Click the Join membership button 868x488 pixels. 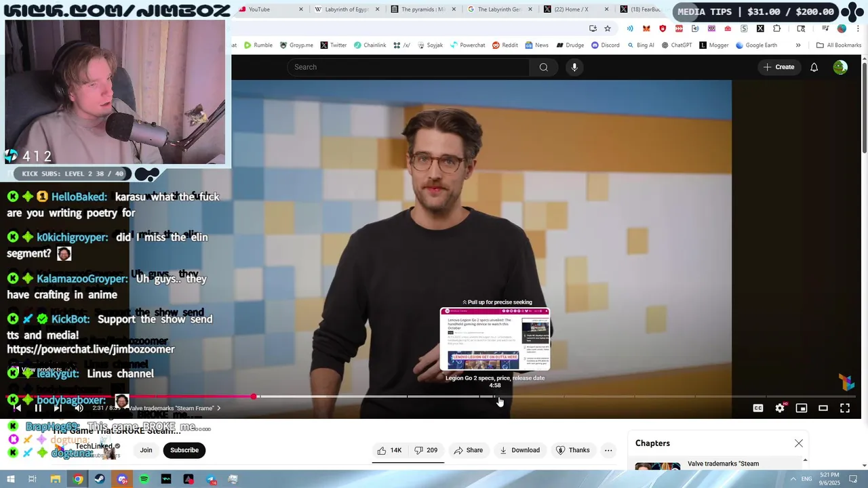[146, 450]
